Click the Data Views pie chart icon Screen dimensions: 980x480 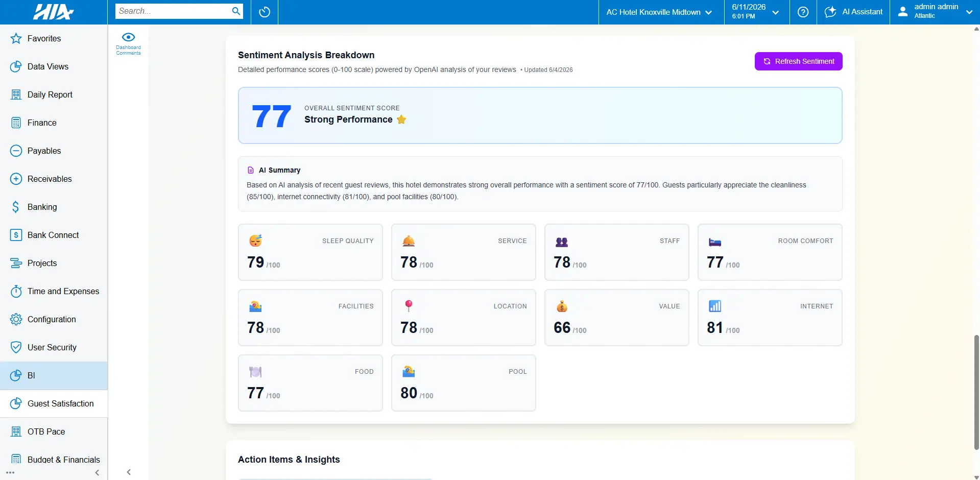point(16,66)
